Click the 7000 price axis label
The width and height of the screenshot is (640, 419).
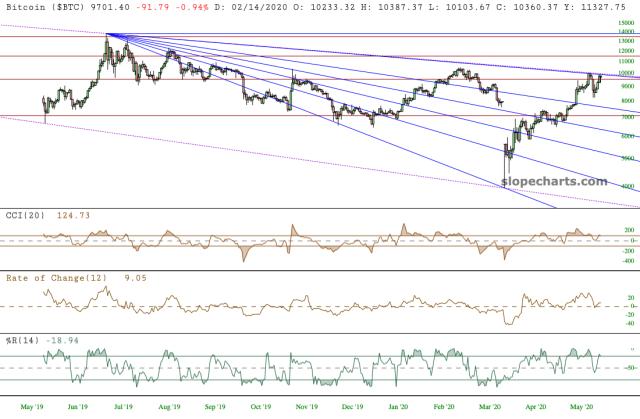[626, 117]
